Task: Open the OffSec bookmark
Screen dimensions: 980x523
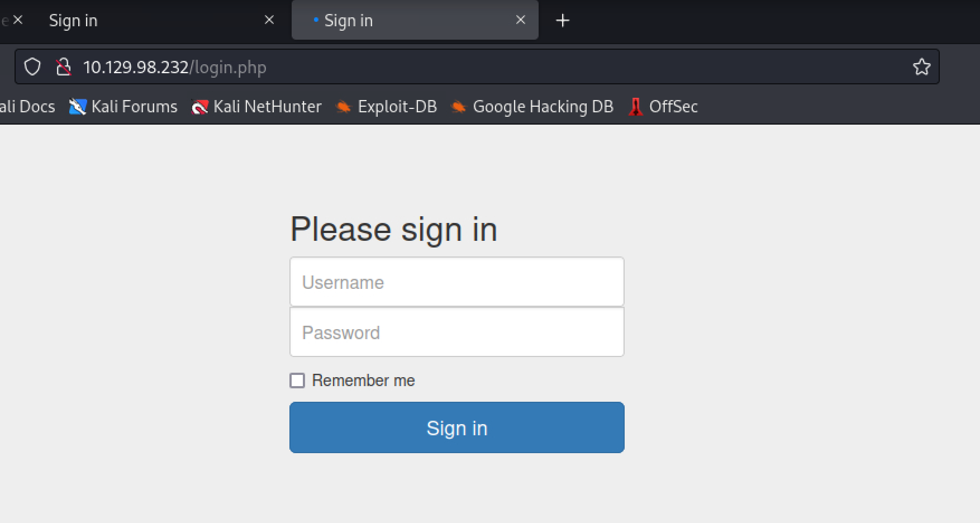Action: pyautogui.click(x=663, y=107)
